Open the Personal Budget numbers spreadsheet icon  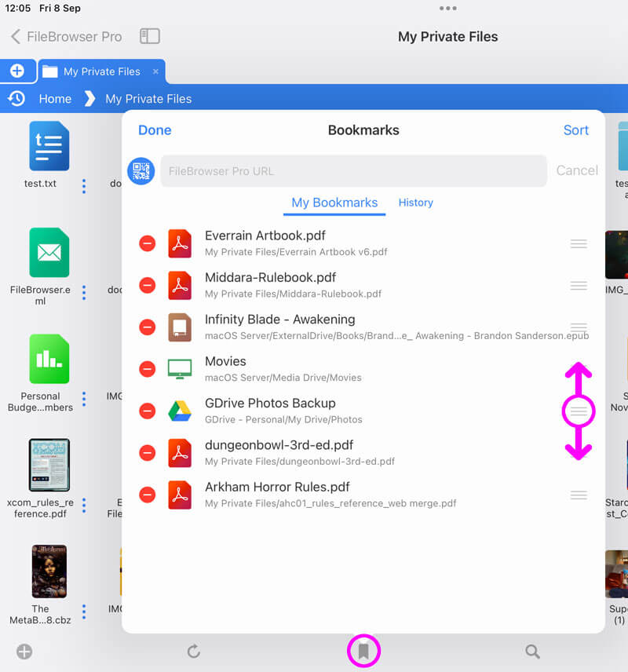tap(49, 359)
